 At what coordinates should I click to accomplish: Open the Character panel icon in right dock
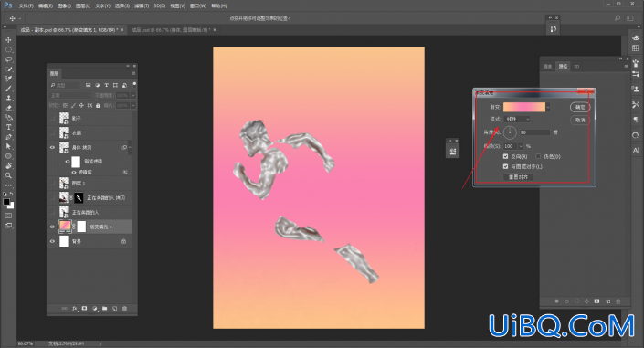tap(636, 151)
